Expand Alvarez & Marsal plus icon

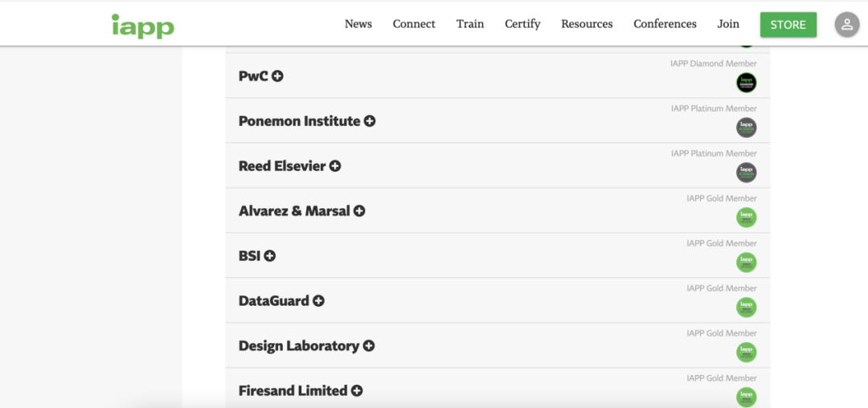359,210
